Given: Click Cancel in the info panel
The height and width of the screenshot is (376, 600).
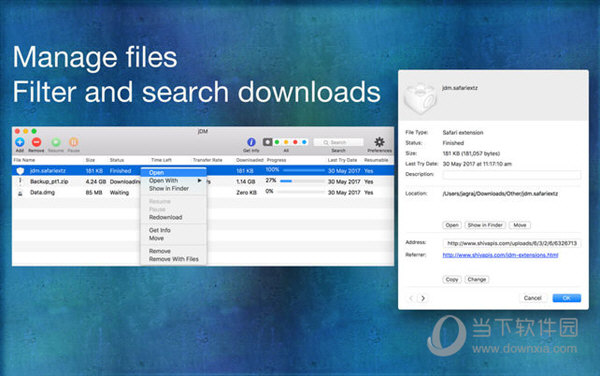Looking at the screenshot, I should [533, 298].
